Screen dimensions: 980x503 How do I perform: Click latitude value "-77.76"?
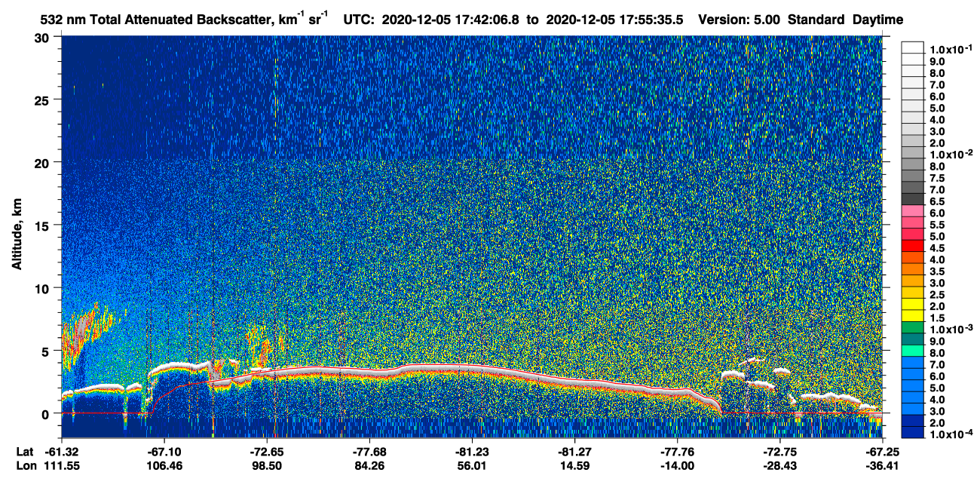(678, 452)
